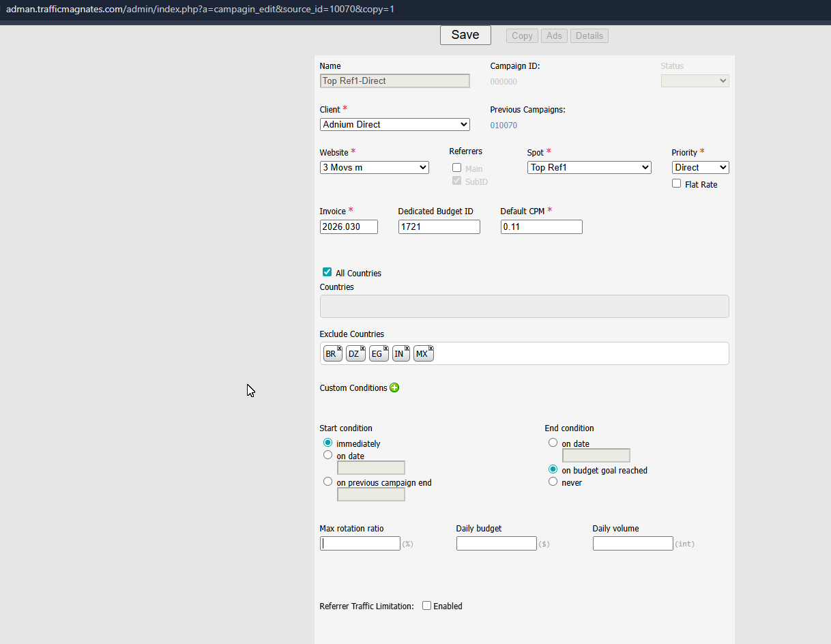Viewport: 831px width, 644px height.
Task: Click the Details button
Action: (589, 35)
